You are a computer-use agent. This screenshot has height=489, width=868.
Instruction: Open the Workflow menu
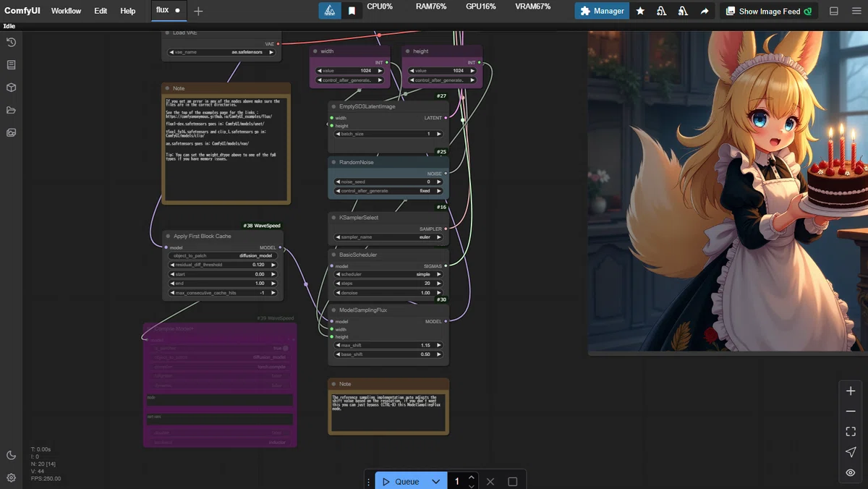66,11
